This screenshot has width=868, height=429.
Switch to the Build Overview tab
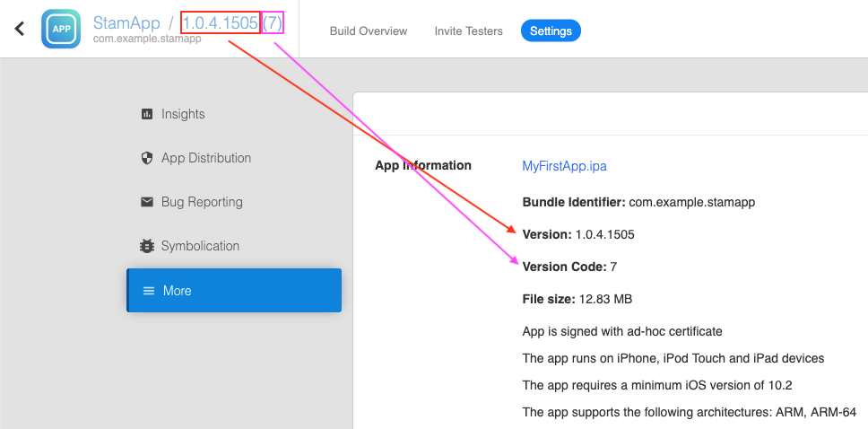click(x=369, y=31)
